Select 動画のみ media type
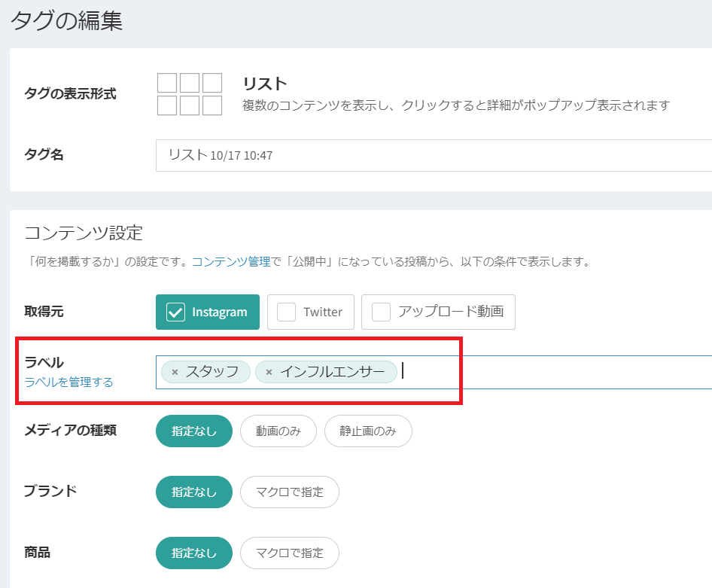 (x=278, y=431)
